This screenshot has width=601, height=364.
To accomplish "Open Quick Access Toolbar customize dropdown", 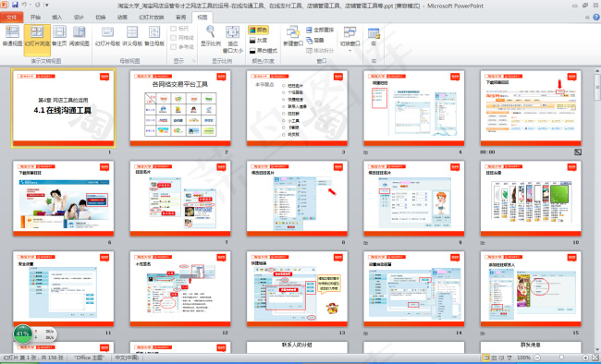I will click(x=47, y=6).
